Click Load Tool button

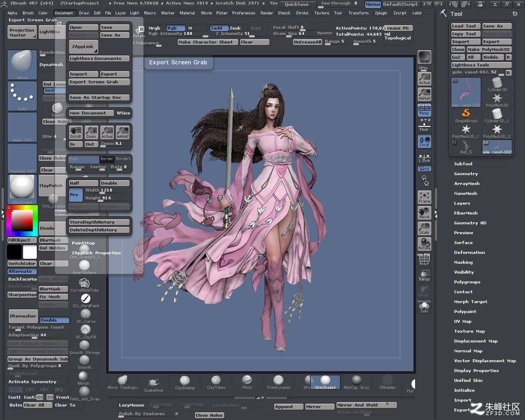click(x=466, y=26)
